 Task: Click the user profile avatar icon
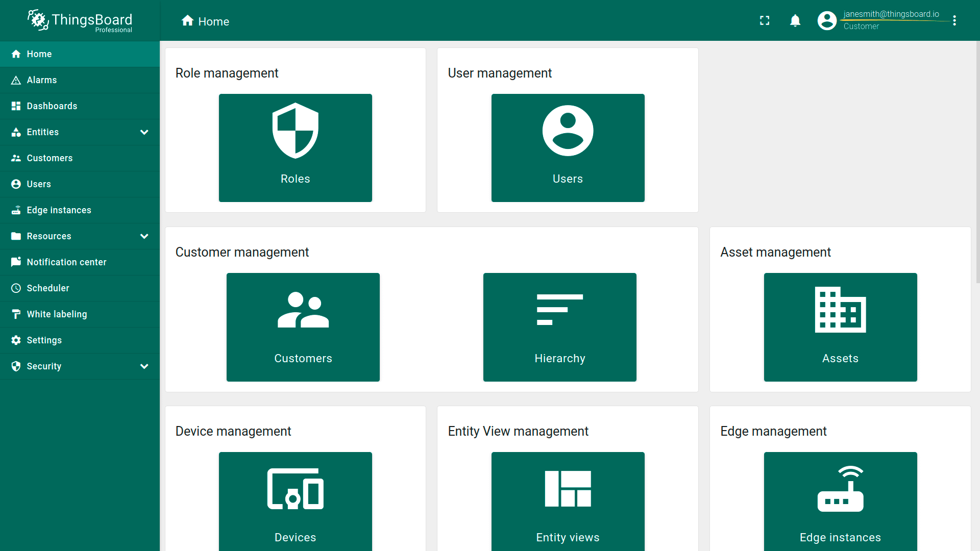(827, 20)
